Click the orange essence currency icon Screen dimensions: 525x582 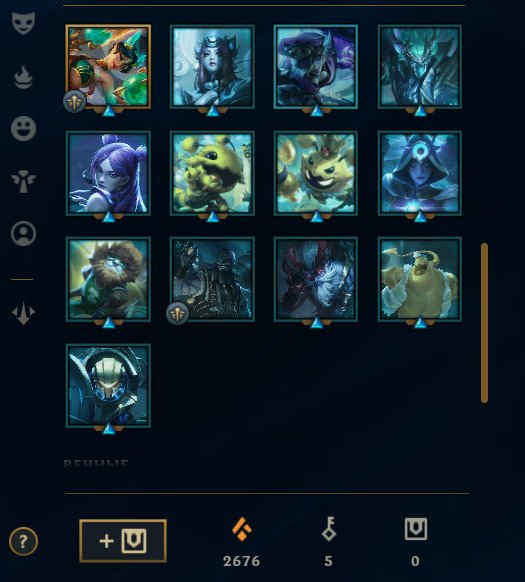coord(242,529)
